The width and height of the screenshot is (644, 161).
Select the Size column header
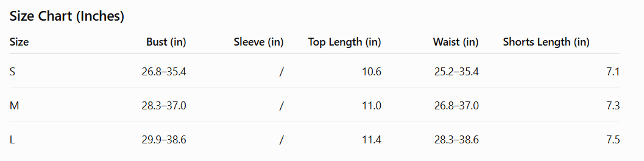click(19, 42)
